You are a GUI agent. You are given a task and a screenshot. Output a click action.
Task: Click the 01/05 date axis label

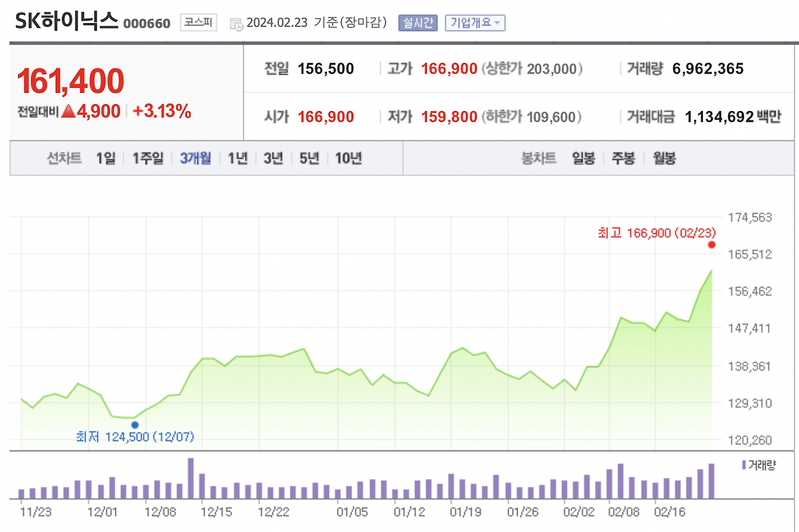tap(352, 512)
